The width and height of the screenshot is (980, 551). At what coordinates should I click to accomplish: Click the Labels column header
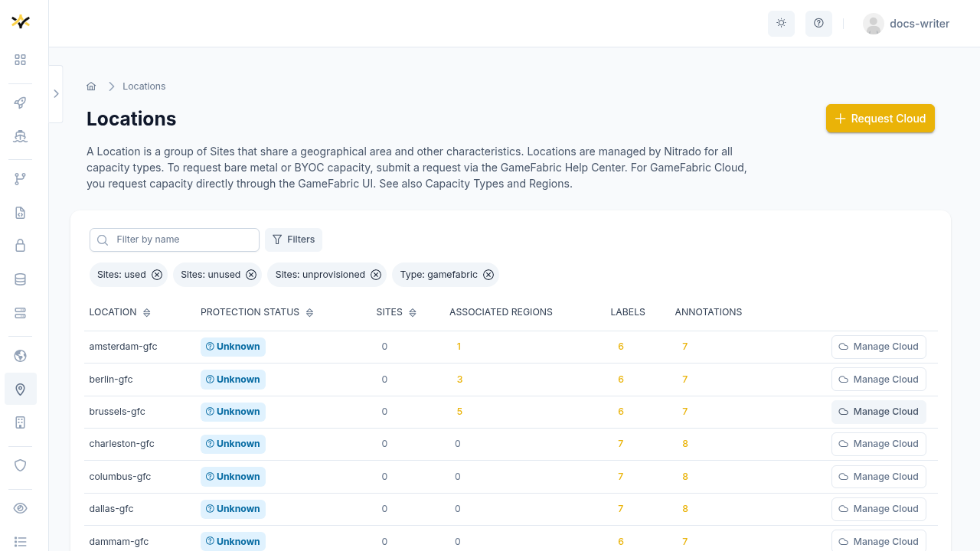point(628,312)
